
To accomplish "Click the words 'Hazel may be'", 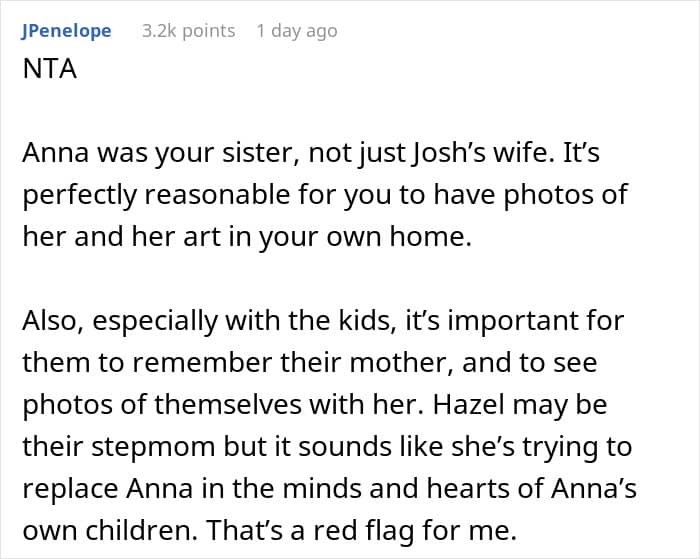I will pyautogui.click(x=520, y=405).
